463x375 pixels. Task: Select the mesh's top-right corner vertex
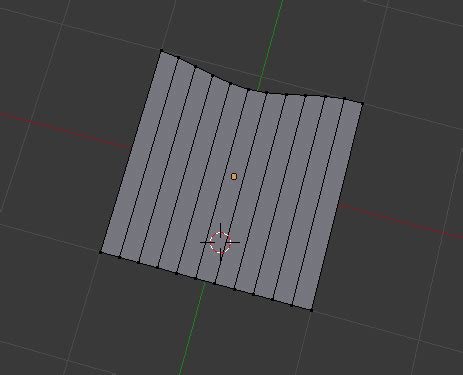click(362, 104)
